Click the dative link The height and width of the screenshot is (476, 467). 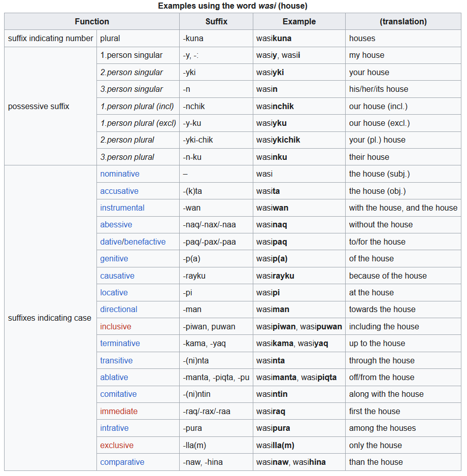(x=111, y=242)
